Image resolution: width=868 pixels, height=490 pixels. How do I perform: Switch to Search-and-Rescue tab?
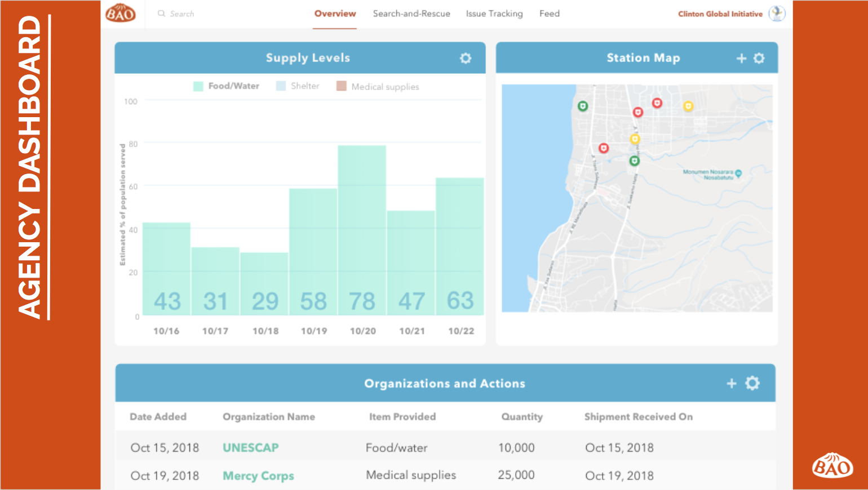pyautogui.click(x=411, y=14)
